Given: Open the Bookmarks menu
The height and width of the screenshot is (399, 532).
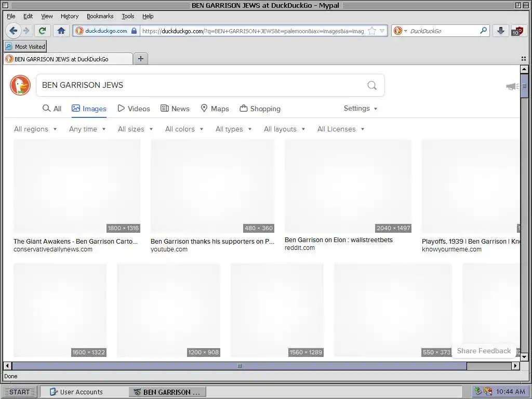Looking at the screenshot, I should (x=100, y=16).
